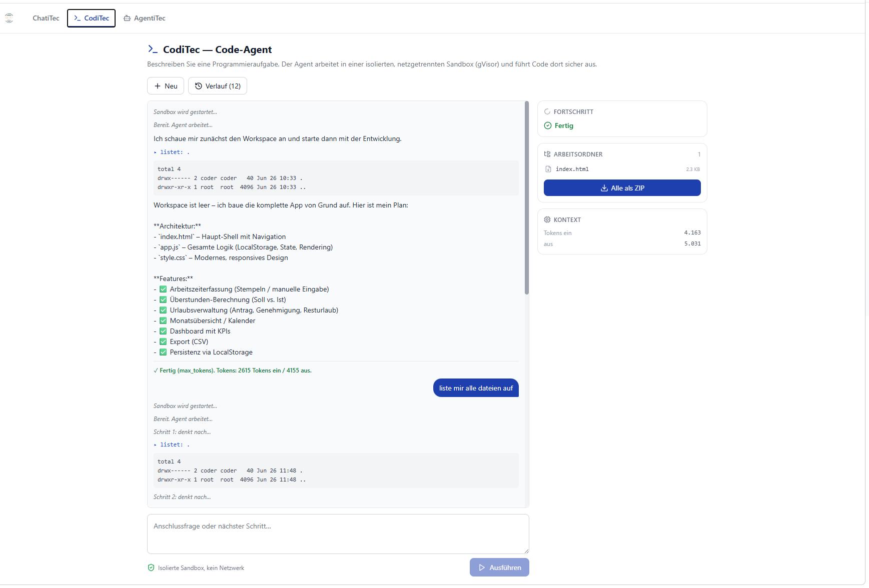Click the Ausführen run button
Image resolution: width=869 pixels, height=588 pixels.
[x=499, y=567]
